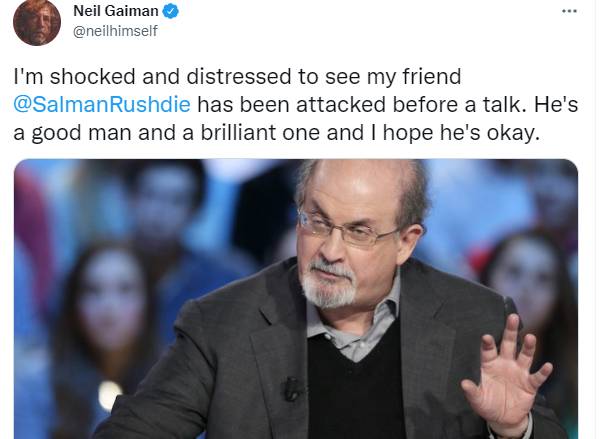Click the blue verified badge next to Neil Gaiman
Image resolution: width=600 pixels, height=439 pixels.
pos(170,11)
